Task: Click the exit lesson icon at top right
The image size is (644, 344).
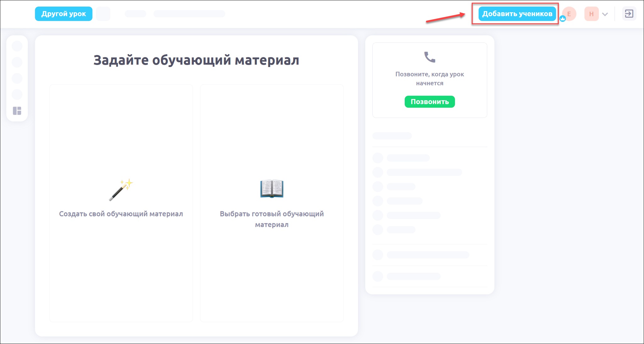Action: tap(629, 14)
